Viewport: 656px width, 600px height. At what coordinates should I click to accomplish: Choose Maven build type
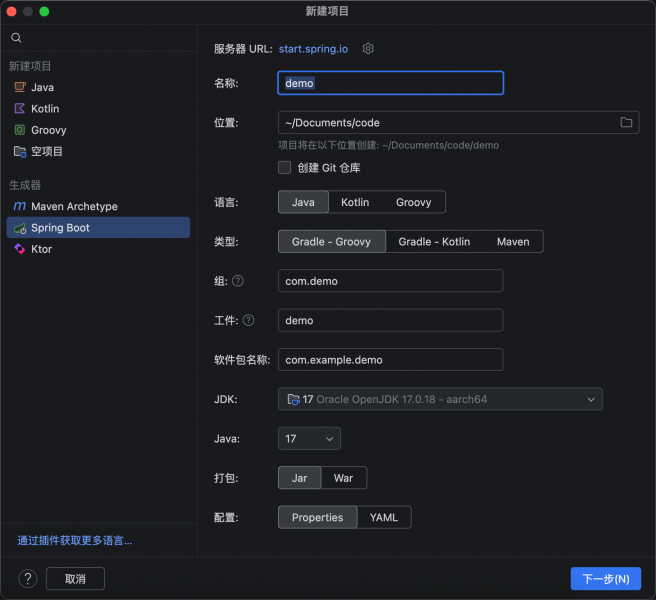point(513,241)
